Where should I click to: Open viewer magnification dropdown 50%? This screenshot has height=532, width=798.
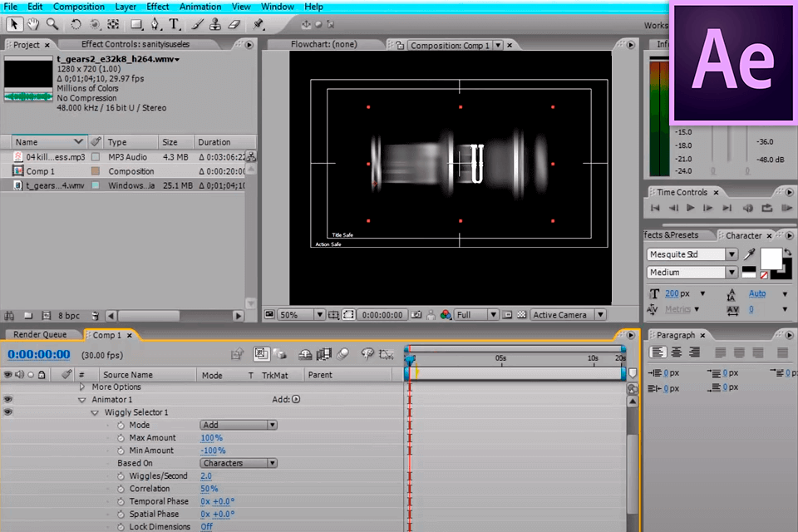tap(301, 315)
